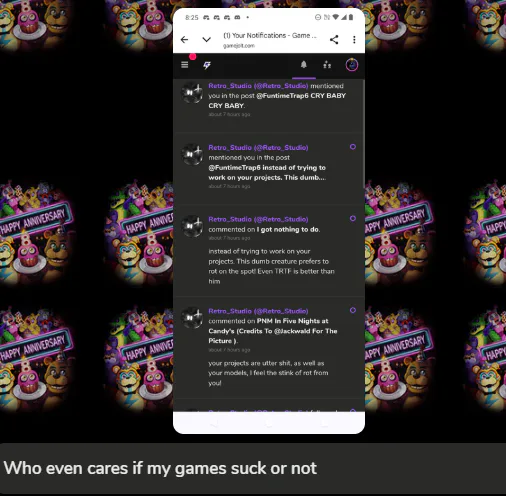Click Retro_Studio's avatar in the CRY BABY notification
506x496 pixels.
tap(192, 93)
